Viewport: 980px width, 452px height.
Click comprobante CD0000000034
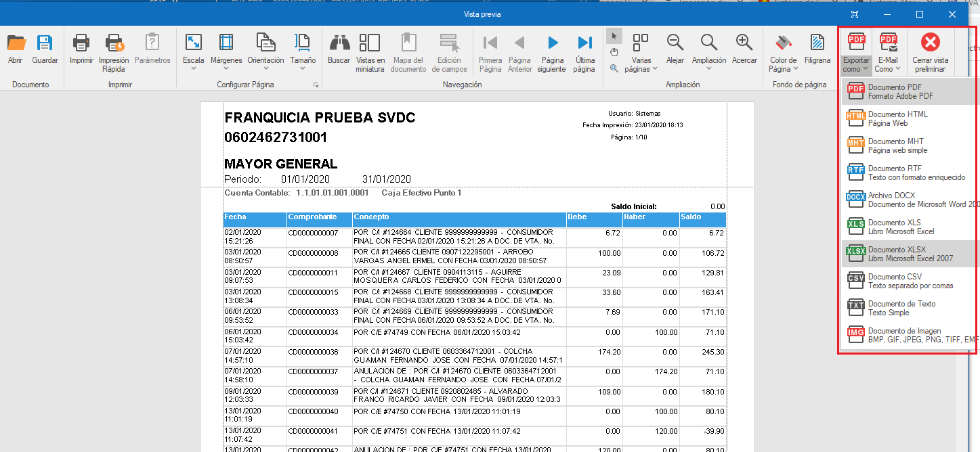click(x=313, y=332)
